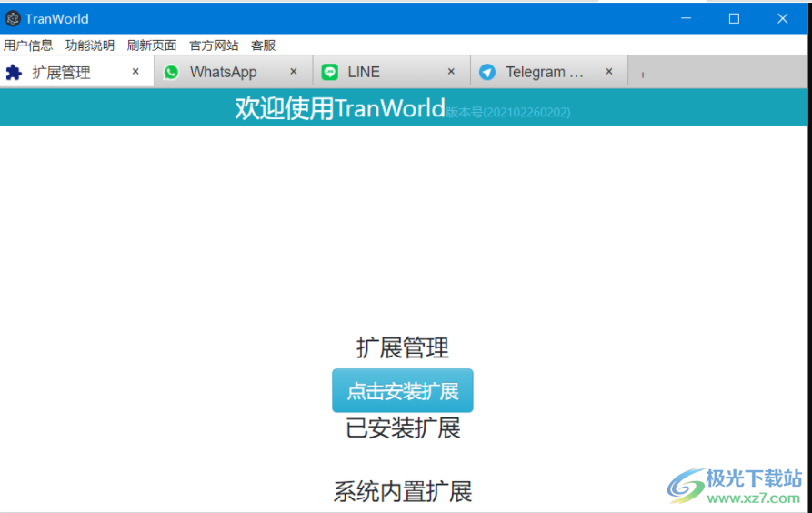The height and width of the screenshot is (513, 812).
Task: Switch to the Telegram tab
Action: (x=549, y=72)
